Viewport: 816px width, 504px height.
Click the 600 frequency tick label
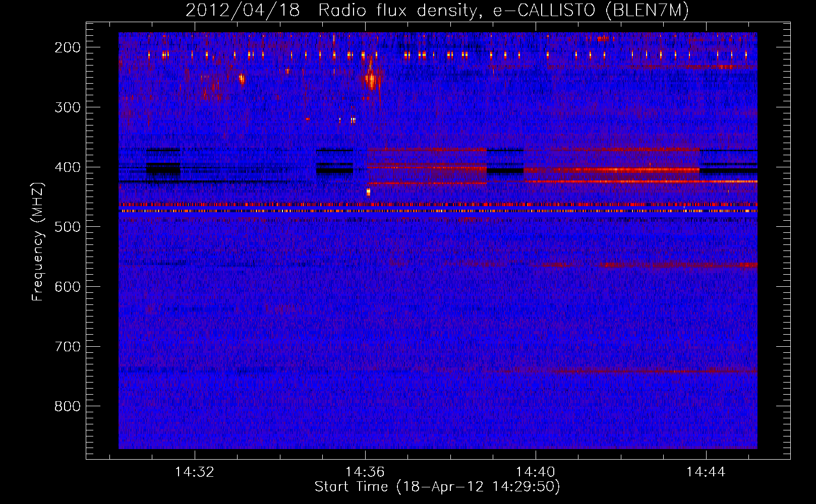pos(67,287)
